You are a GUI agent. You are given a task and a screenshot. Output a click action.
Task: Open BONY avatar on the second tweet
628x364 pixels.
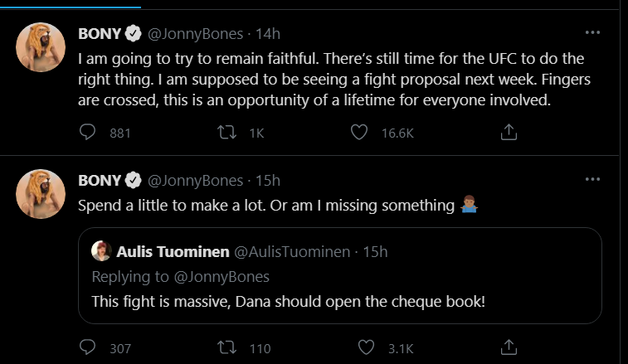[41, 193]
